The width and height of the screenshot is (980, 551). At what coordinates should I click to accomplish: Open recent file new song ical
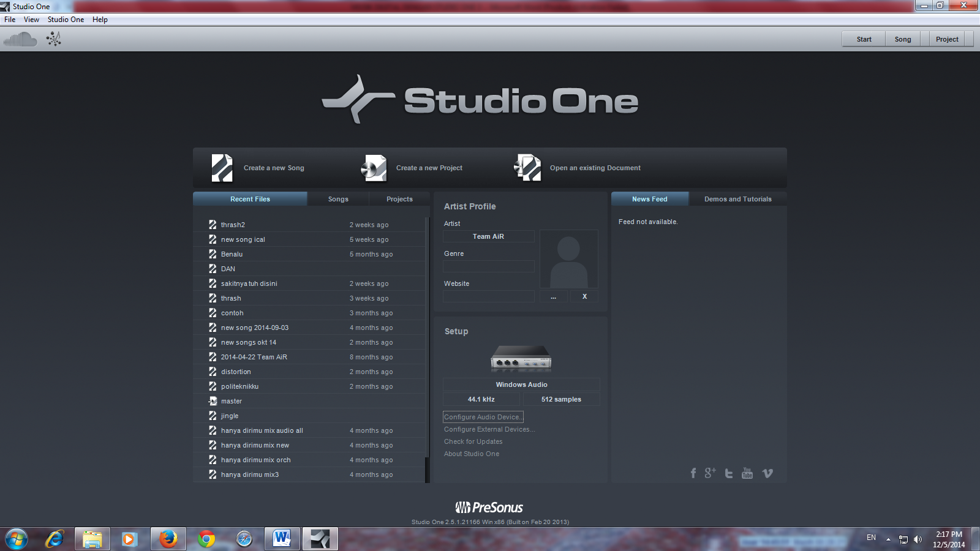click(x=309, y=239)
